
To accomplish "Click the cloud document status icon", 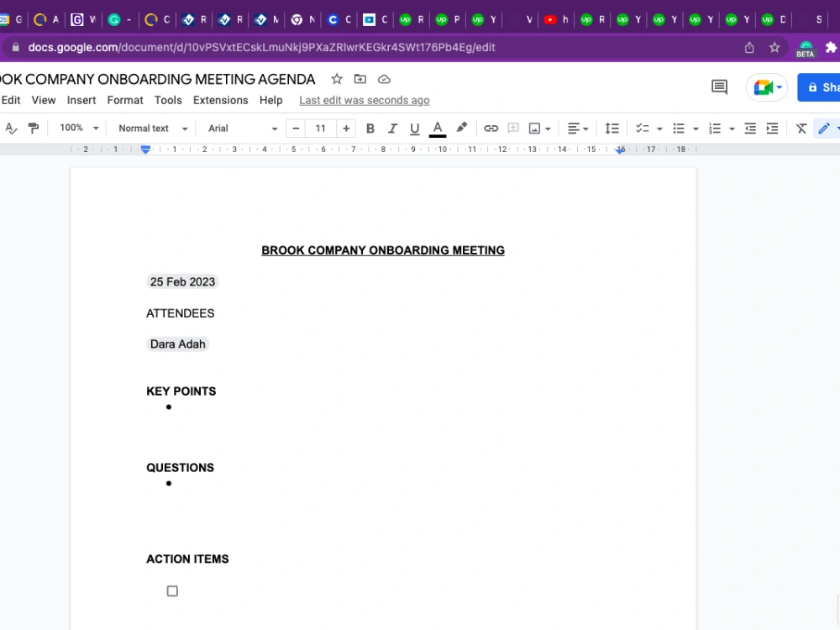I will point(384,79).
